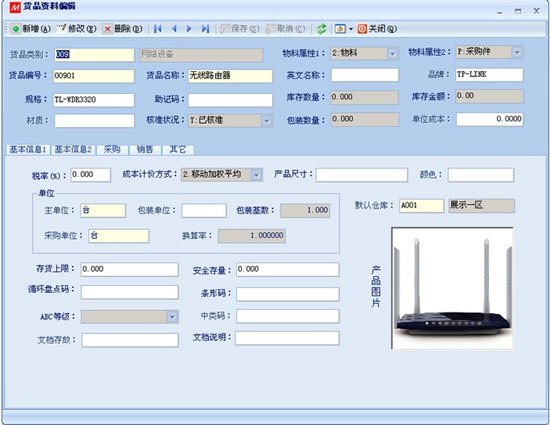Click the 规格 field with TL-WDR3320
550x425 pixels.
click(94, 100)
